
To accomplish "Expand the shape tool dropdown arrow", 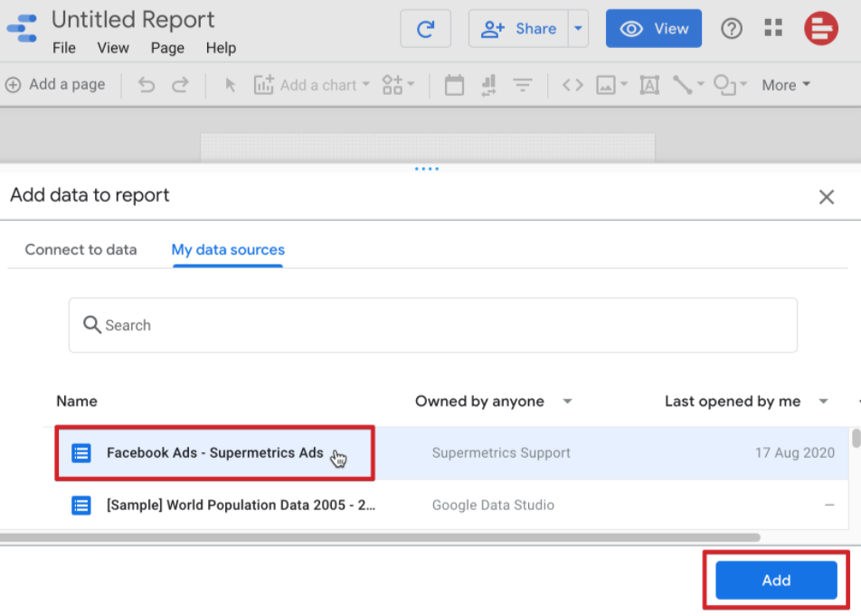I will (x=743, y=84).
